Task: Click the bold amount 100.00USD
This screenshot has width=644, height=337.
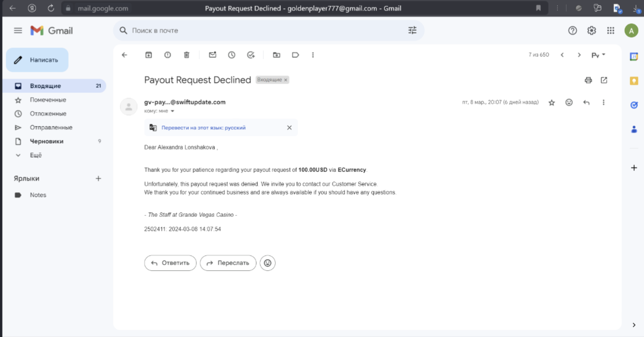Action: point(313,170)
